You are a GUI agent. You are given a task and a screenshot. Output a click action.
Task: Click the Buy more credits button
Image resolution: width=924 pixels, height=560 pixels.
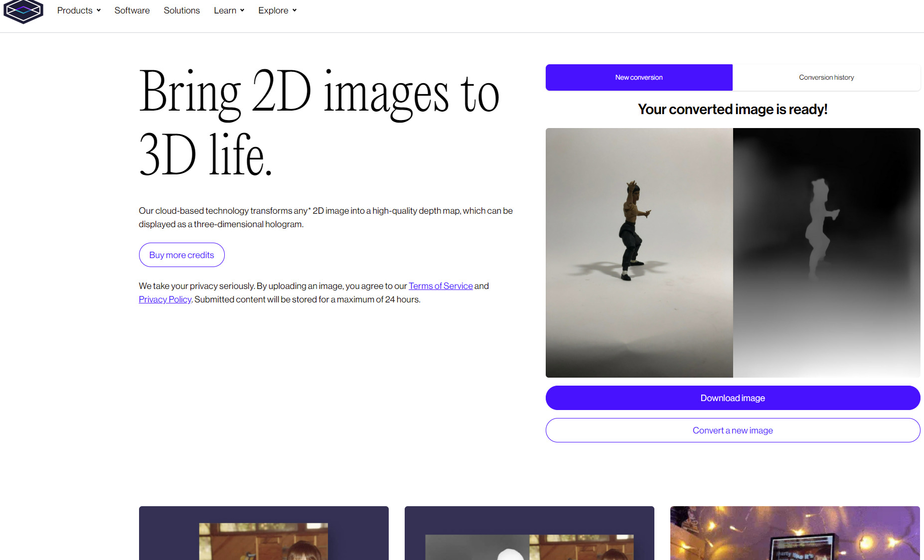pyautogui.click(x=181, y=255)
